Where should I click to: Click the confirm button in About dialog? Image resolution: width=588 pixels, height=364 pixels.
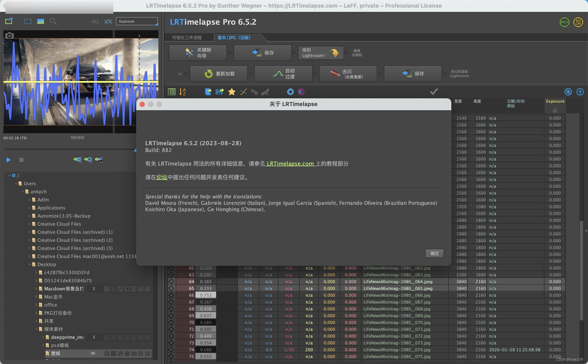click(435, 253)
